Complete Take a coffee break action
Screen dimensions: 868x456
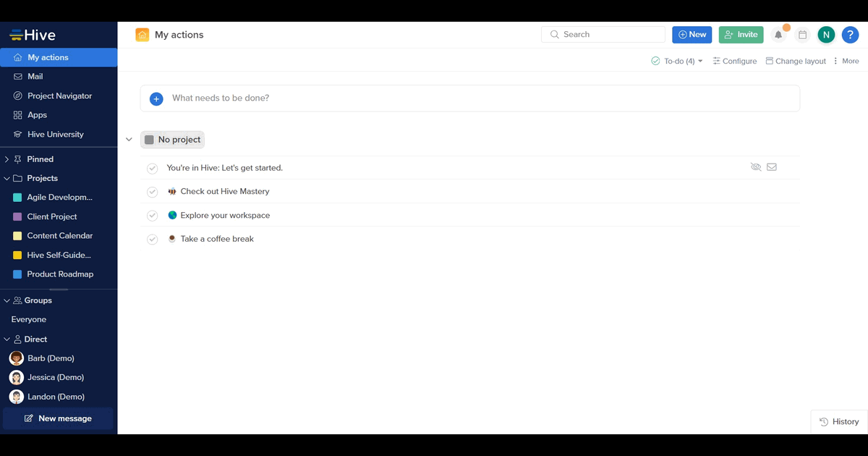point(152,239)
